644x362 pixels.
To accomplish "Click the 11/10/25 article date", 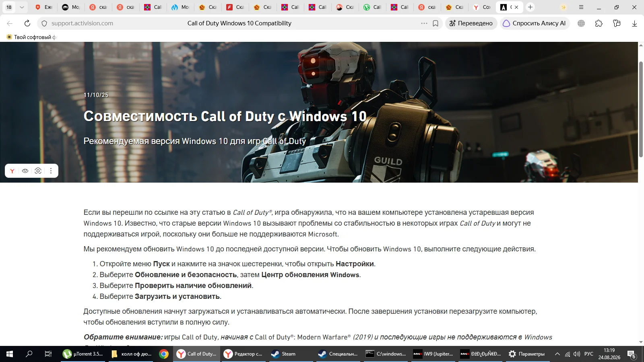I will [96, 95].
